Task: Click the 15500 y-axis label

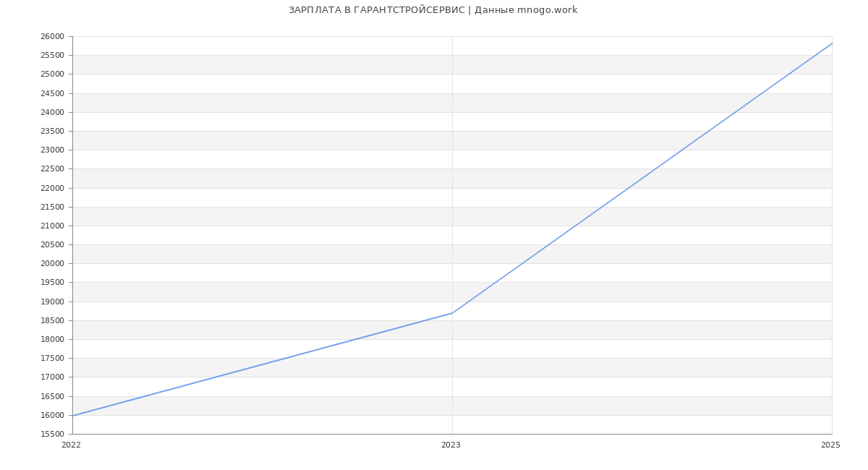Action: pyautogui.click(x=52, y=435)
